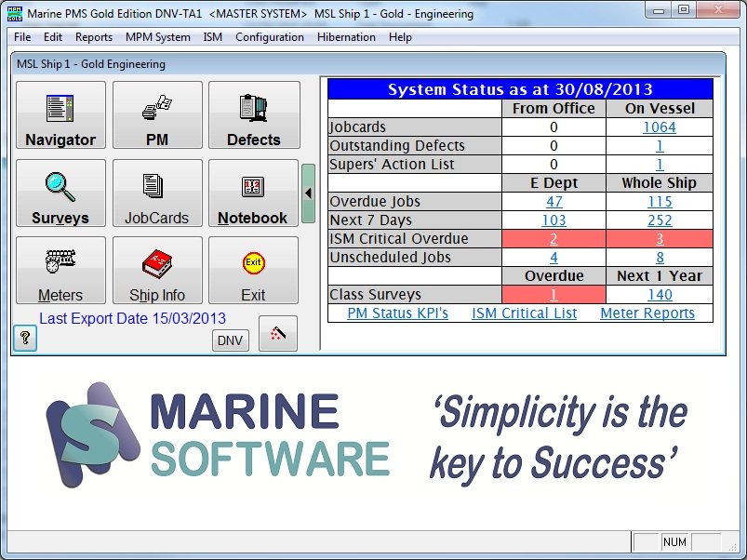Open Outstanding Defects On Vessel count link
747x560 pixels.
click(x=660, y=146)
